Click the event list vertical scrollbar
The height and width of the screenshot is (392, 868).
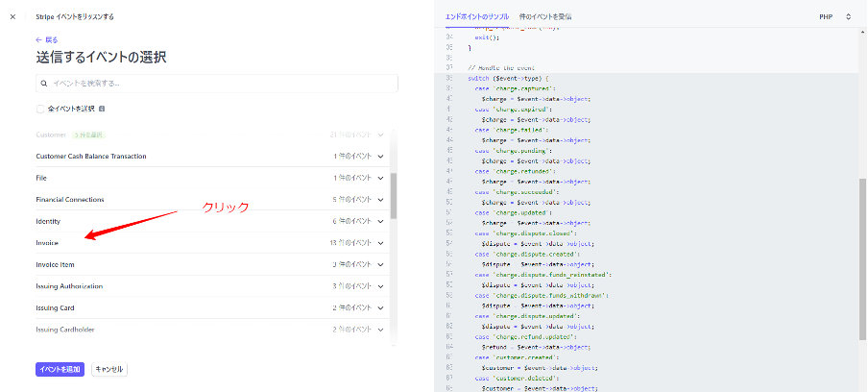392,197
